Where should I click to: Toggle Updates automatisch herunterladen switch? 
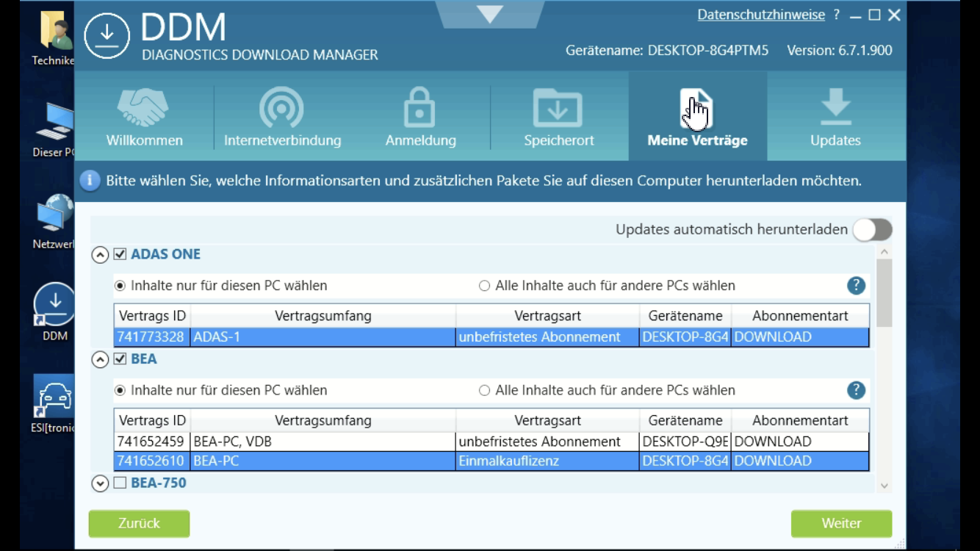(873, 230)
